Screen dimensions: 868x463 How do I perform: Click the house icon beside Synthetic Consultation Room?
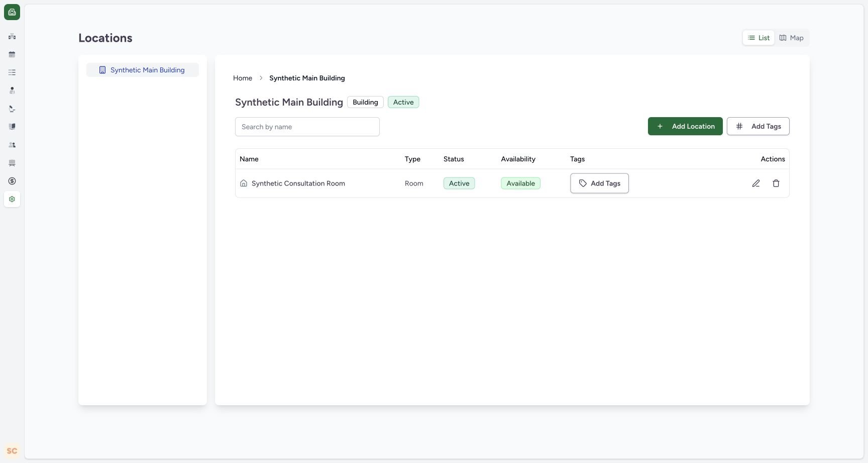pyautogui.click(x=244, y=183)
